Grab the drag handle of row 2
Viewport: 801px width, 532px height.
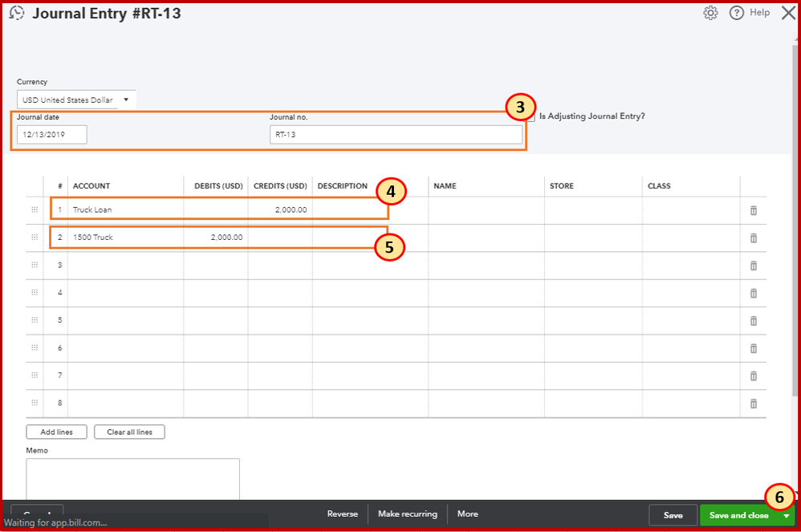35,237
